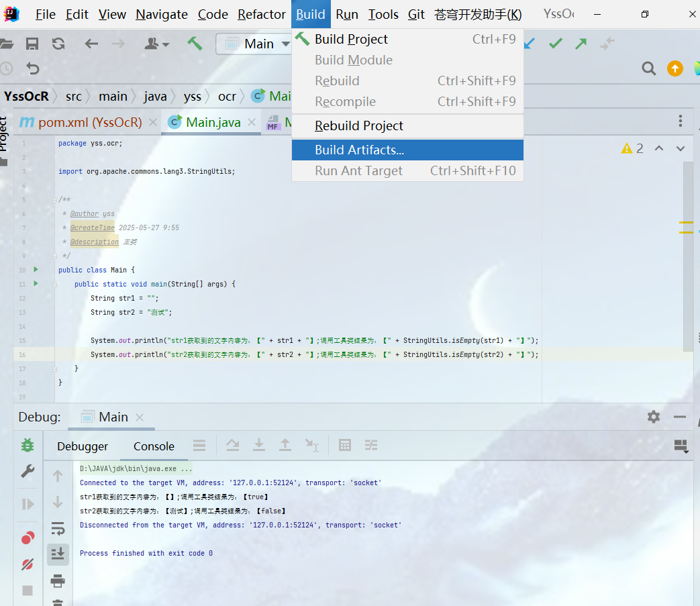Run main method gutter arrow line 11

[36, 283]
